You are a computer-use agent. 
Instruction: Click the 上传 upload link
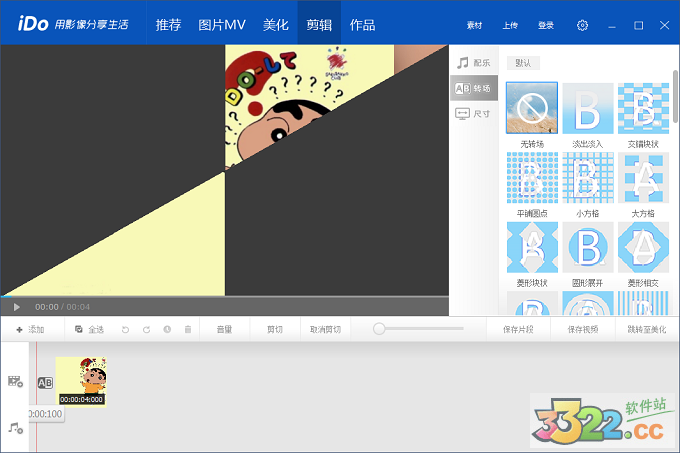click(510, 26)
